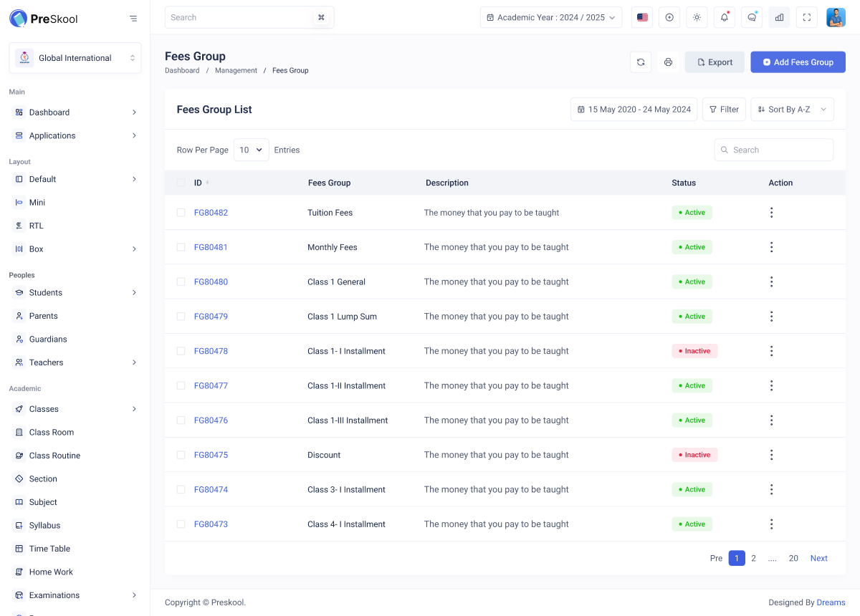Click the refresh icon button
860x616 pixels.
tap(641, 62)
